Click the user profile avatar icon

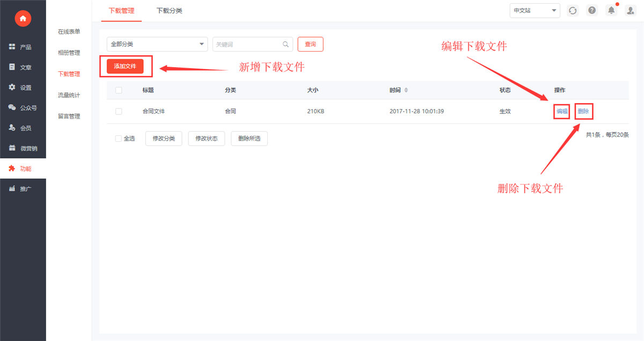pos(631,11)
